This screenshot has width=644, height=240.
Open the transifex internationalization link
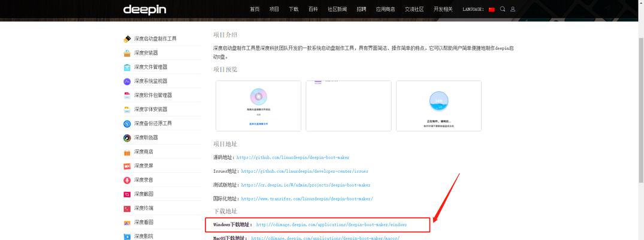[307, 199]
